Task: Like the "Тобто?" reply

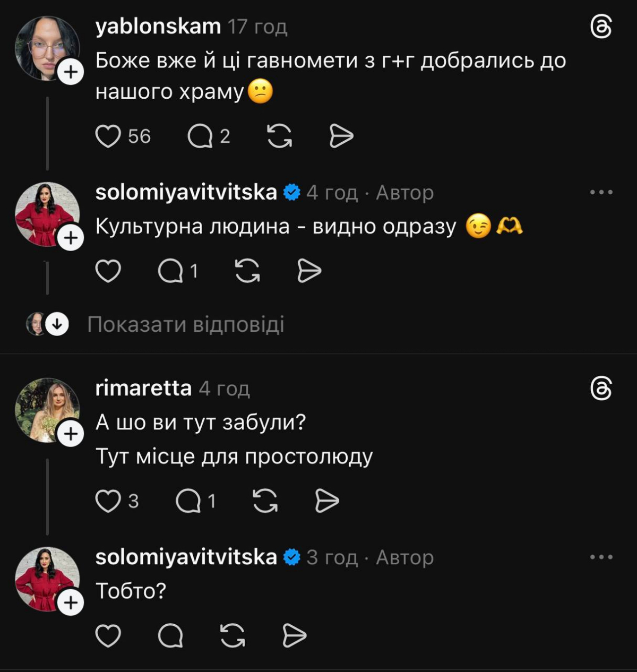Action: click(108, 636)
